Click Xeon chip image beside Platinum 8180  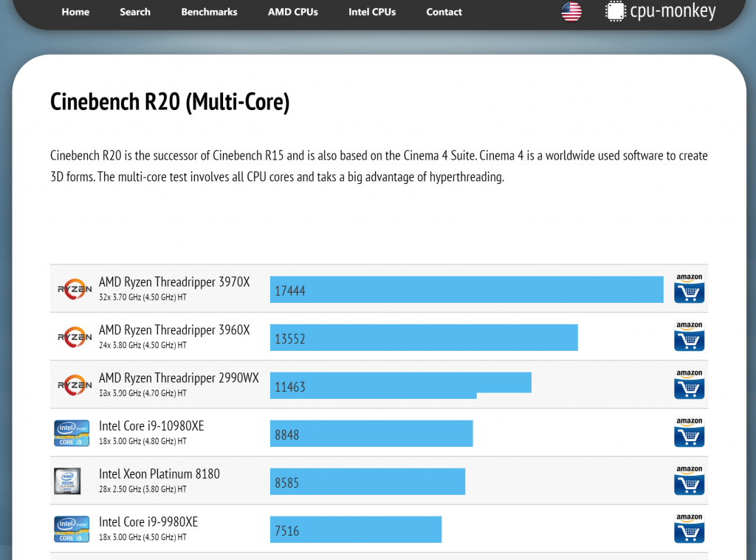coord(67,481)
